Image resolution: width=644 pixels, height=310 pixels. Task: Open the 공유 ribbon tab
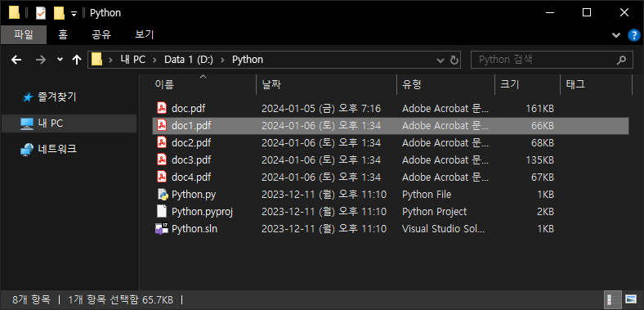[x=101, y=34]
